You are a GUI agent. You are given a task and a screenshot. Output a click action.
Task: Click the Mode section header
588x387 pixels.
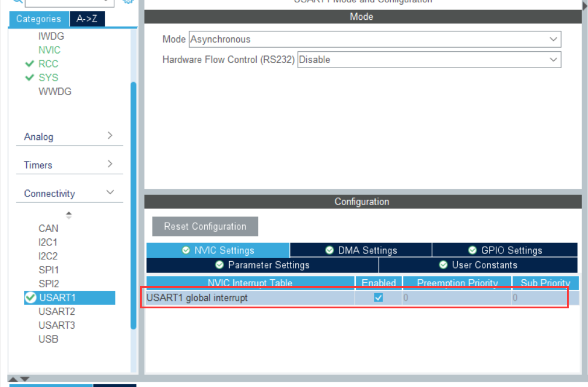(363, 17)
